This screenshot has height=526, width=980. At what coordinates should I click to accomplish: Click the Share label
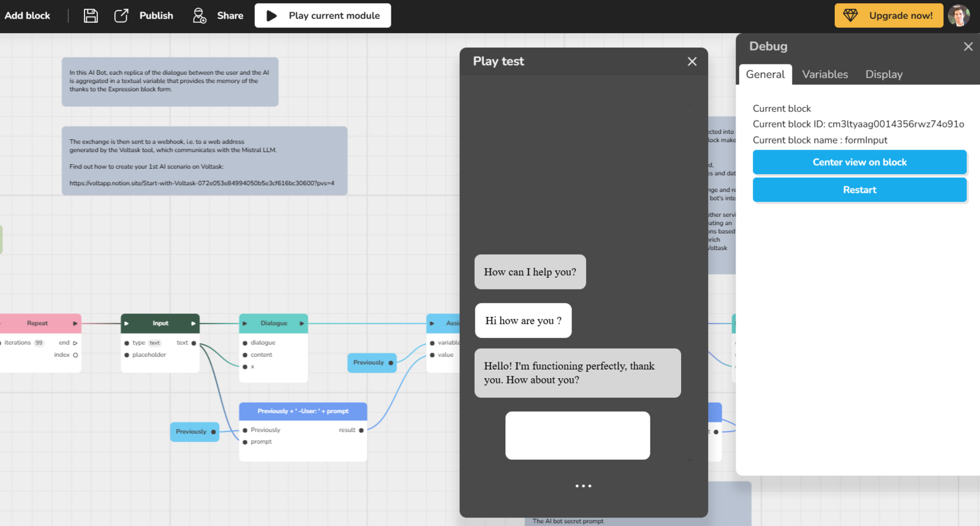click(230, 16)
